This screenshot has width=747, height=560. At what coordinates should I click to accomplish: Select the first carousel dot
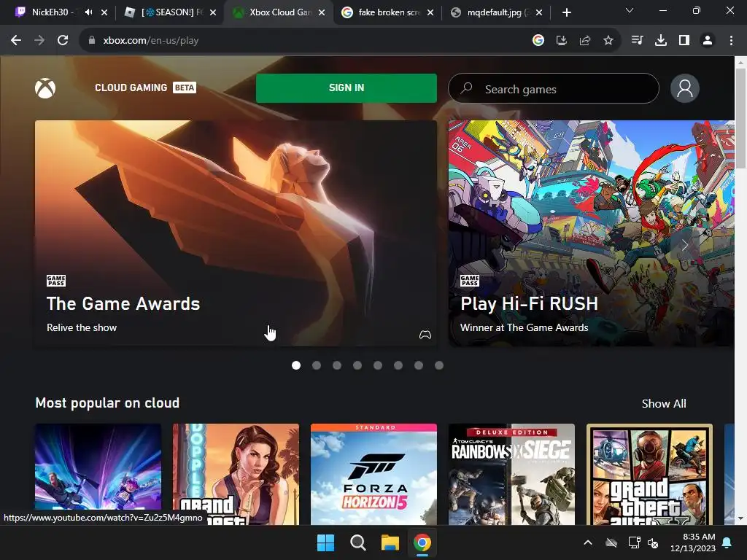tap(296, 365)
